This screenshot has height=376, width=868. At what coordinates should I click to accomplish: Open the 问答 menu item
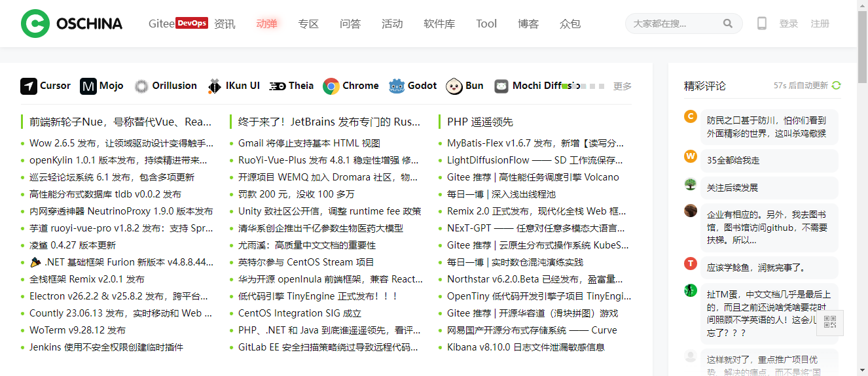tap(350, 24)
